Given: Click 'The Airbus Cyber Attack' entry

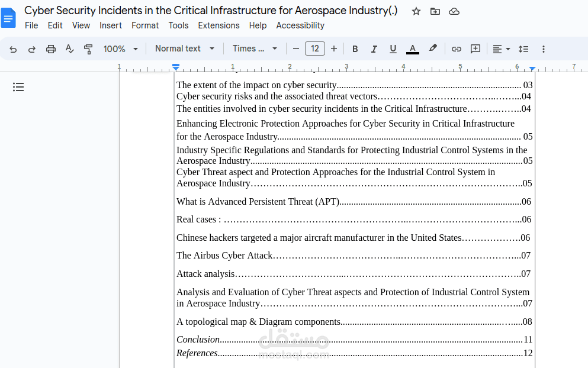Looking at the screenshot, I should [x=354, y=256].
